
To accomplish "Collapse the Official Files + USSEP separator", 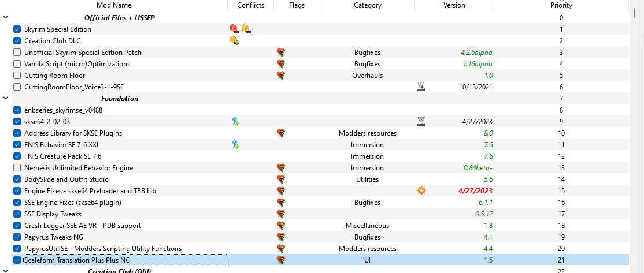I will [5, 18].
